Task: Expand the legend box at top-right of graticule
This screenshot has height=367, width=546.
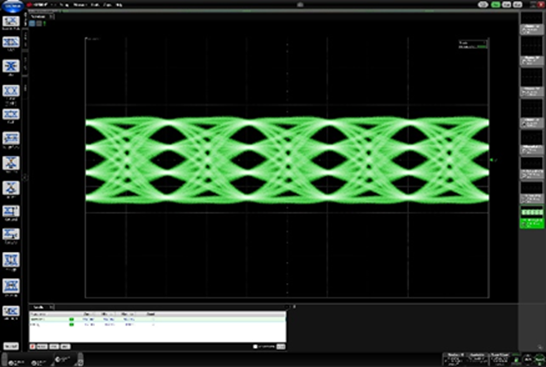Action: (x=473, y=45)
